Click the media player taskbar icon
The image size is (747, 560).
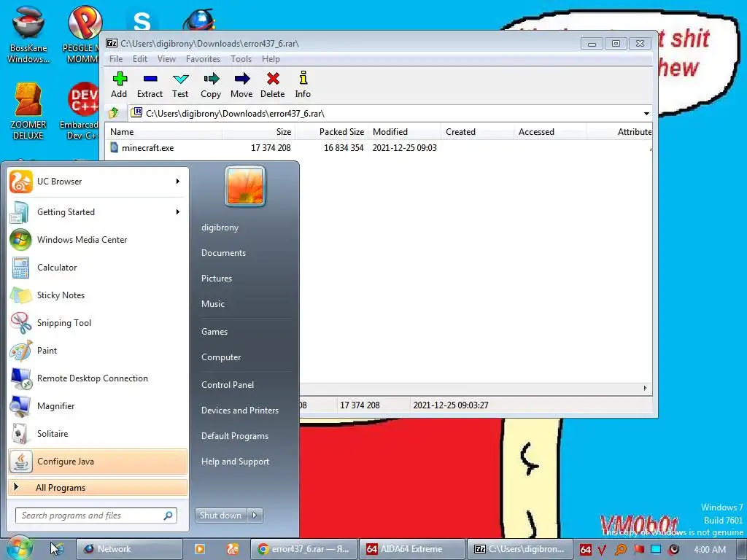click(x=200, y=549)
